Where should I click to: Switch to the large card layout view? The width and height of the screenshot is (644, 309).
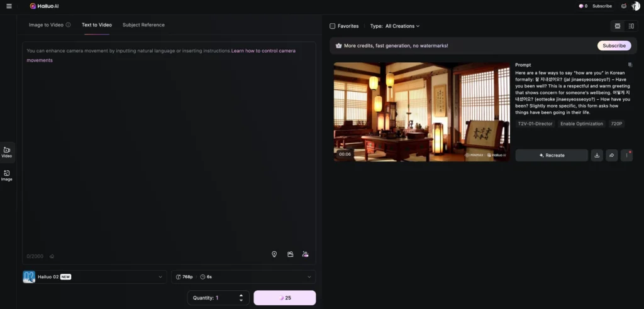pos(617,26)
